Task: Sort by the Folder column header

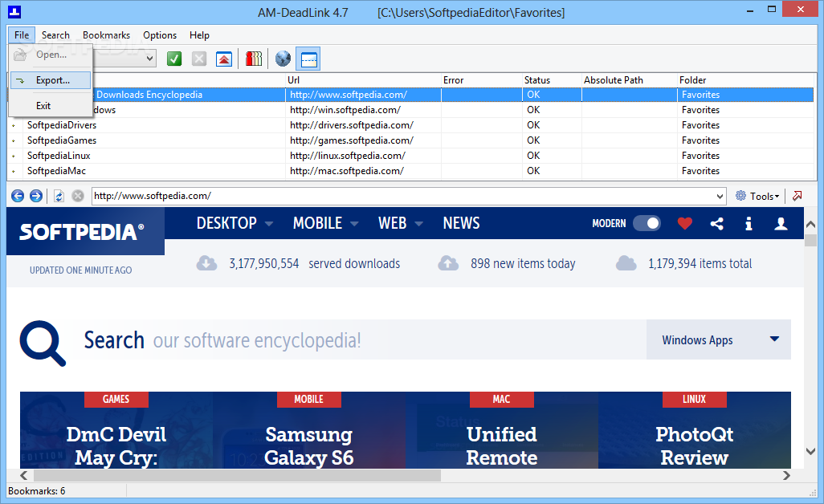Action: (746, 79)
